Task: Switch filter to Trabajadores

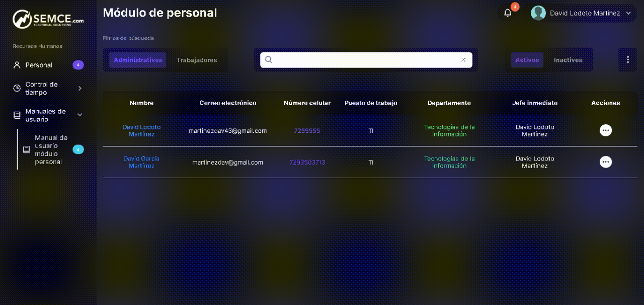Action: (197, 60)
